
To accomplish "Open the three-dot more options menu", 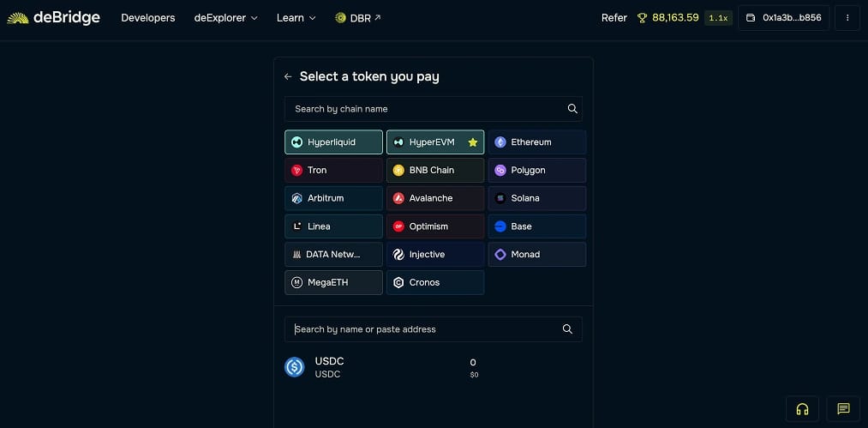I will (847, 18).
